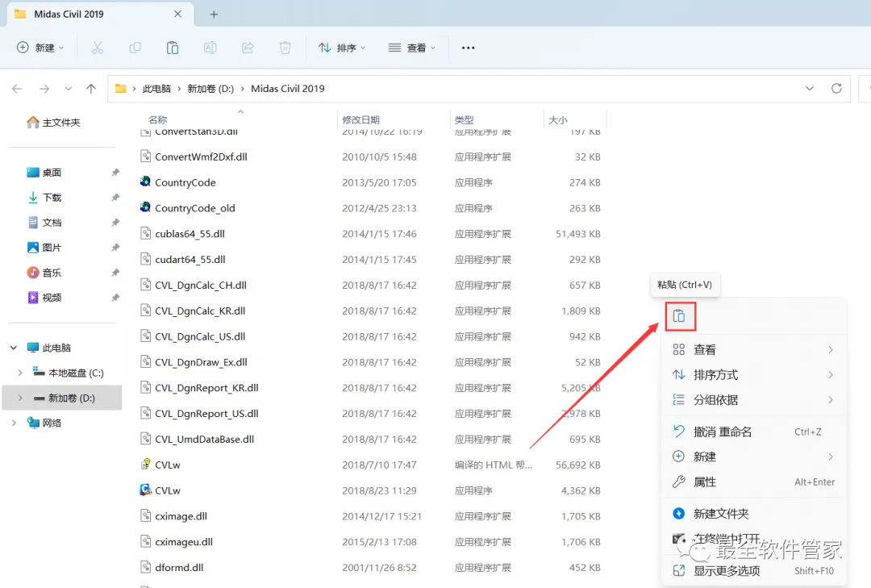871x588 pixels.
Task: Click 此电脑 in the address breadcrumb
Action: click(x=156, y=89)
